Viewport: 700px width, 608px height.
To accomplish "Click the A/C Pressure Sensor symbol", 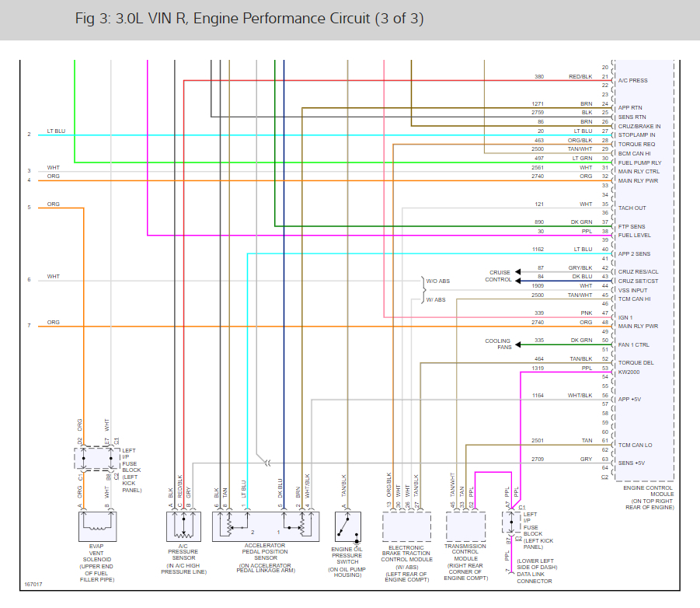I will pos(183,526).
